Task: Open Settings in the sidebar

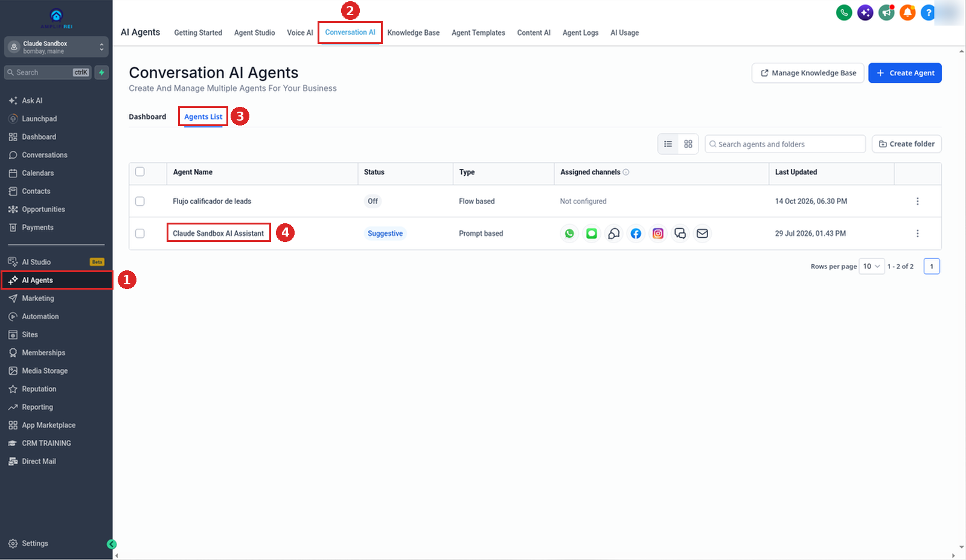Action: pyautogui.click(x=35, y=544)
